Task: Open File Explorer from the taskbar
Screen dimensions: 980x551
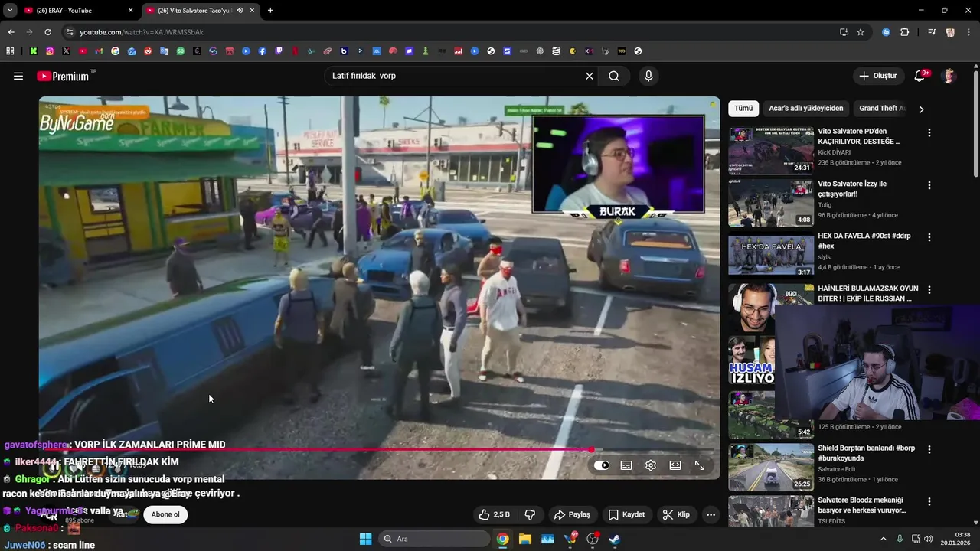Action: pyautogui.click(x=525, y=539)
